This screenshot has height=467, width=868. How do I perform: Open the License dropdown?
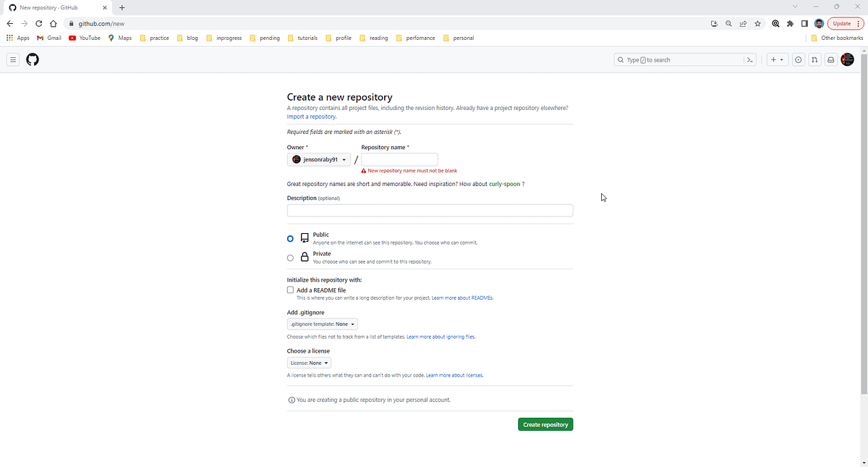[x=309, y=362]
